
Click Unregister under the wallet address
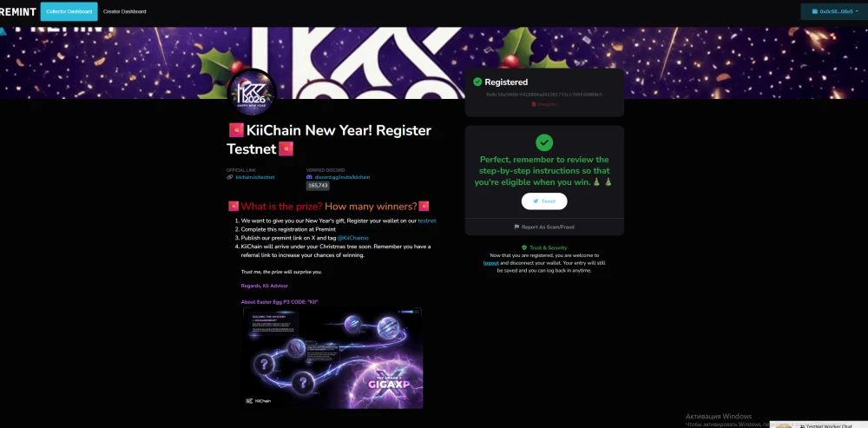point(544,104)
